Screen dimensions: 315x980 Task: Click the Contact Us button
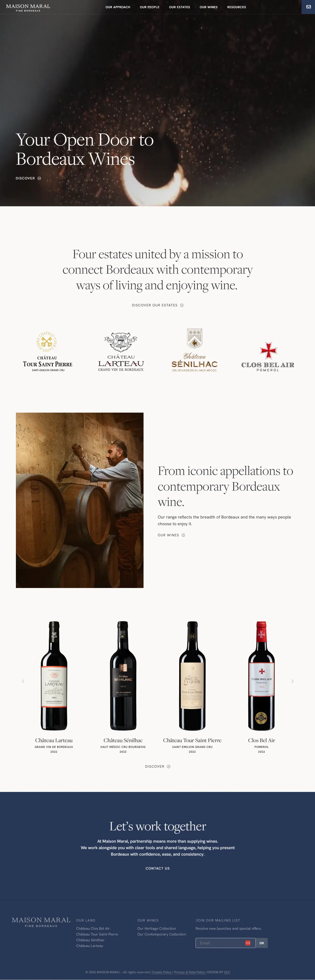click(x=158, y=868)
